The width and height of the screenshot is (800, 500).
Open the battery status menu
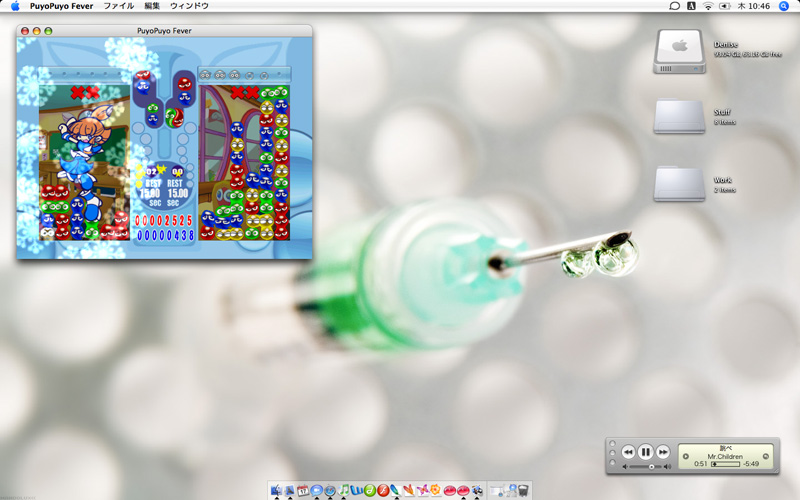pos(724,6)
